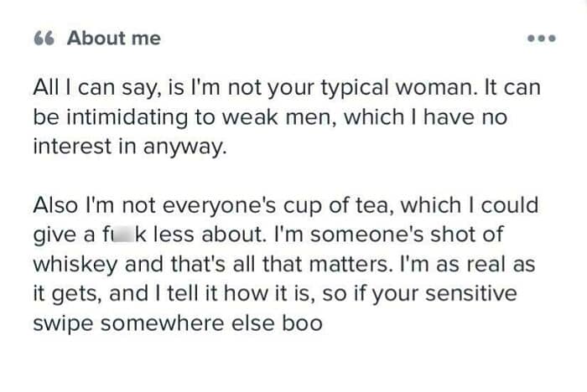The width and height of the screenshot is (587, 392).
Task: Click the word "boo" at the end
Action: tap(304, 322)
